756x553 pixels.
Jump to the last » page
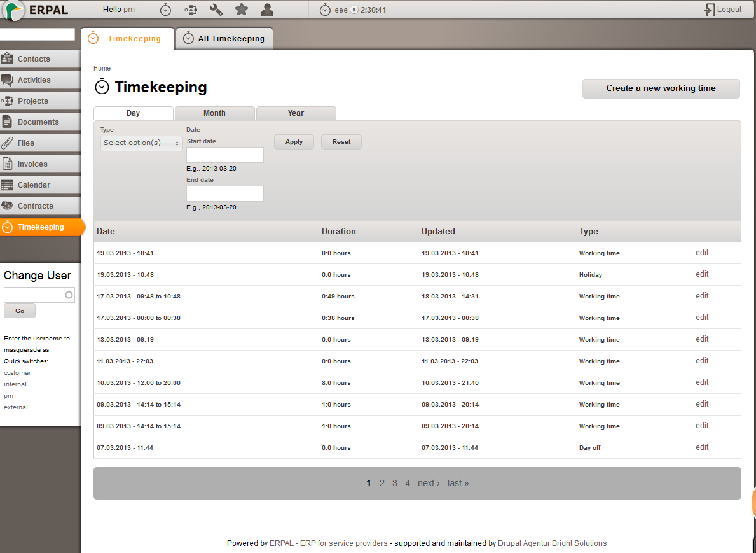click(458, 483)
